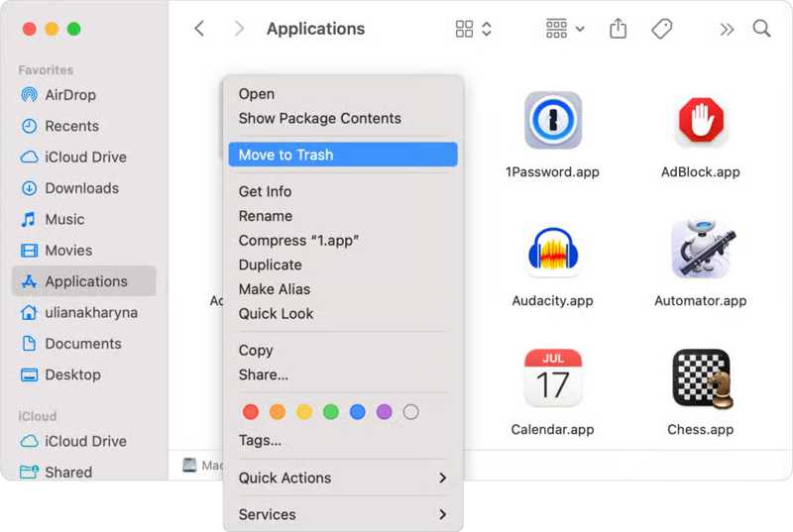Open the group-by options dropdown
This screenshot has height=532, width=793.
click(x=565, y=29)
